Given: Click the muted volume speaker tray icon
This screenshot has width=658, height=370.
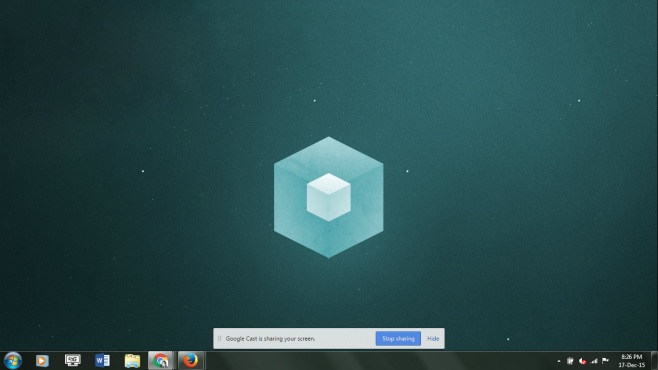Looking at the screenshot, I should [582, 361].
